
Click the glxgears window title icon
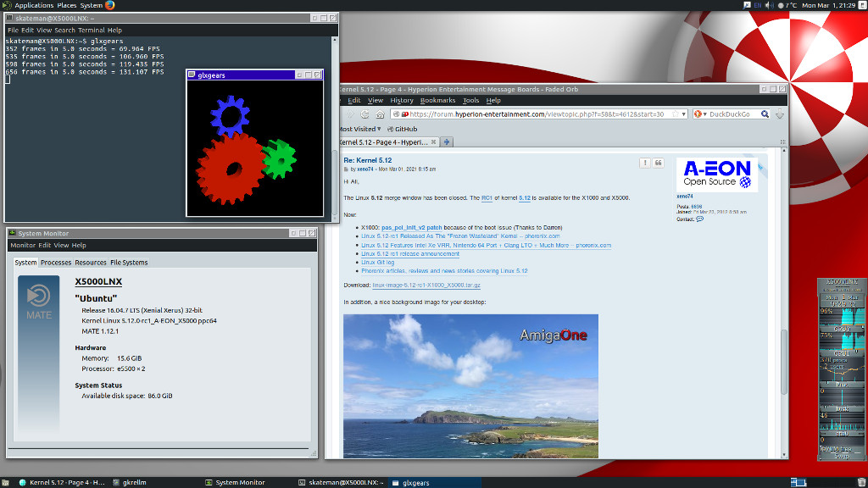pyautogui.click(x=192, y=75)
